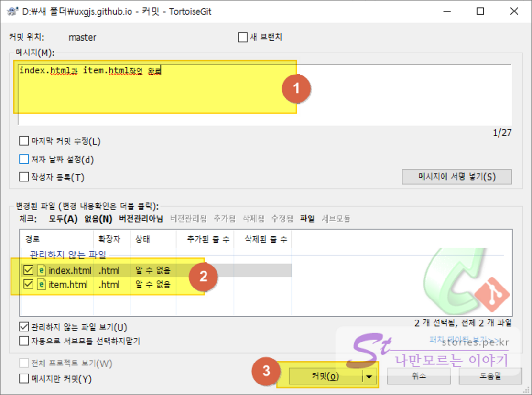Click the 취소 button
This screenshot has height=395, width=532.
point(418,376)
